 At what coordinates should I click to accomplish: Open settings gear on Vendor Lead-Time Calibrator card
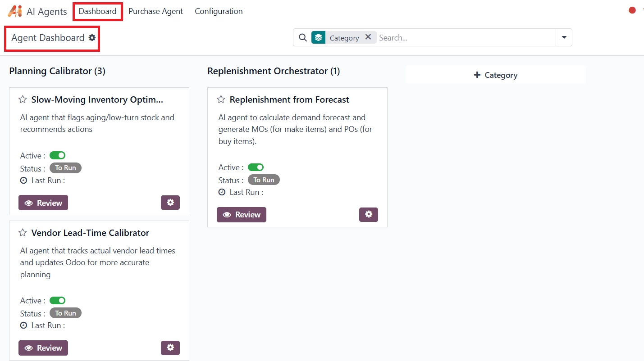(170, 347)
